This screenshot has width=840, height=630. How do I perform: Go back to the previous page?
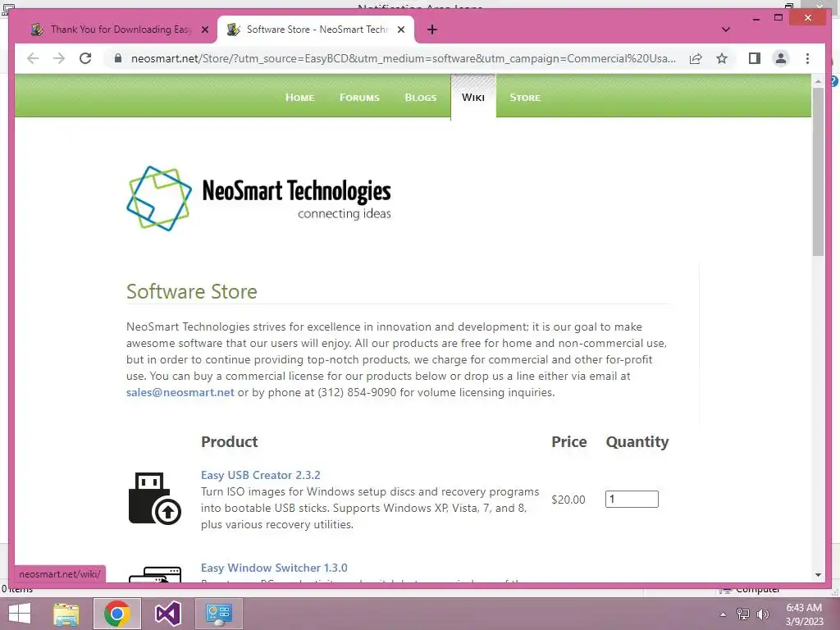pyautogui.click(x=33, y=58)
